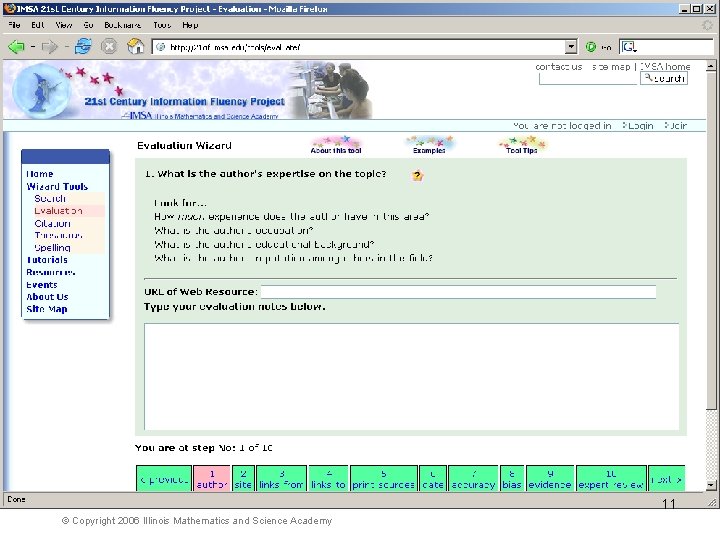Viewport: 720px width, 540px height.
Task: Click the browser Back arrow icon
Action: 17,47
